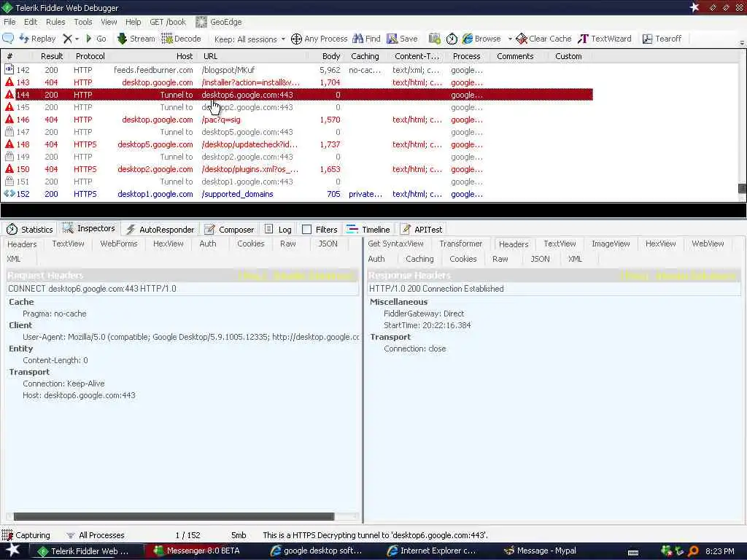Switch to the Timeline tab

pyautogui.click(x=368, y=230)
